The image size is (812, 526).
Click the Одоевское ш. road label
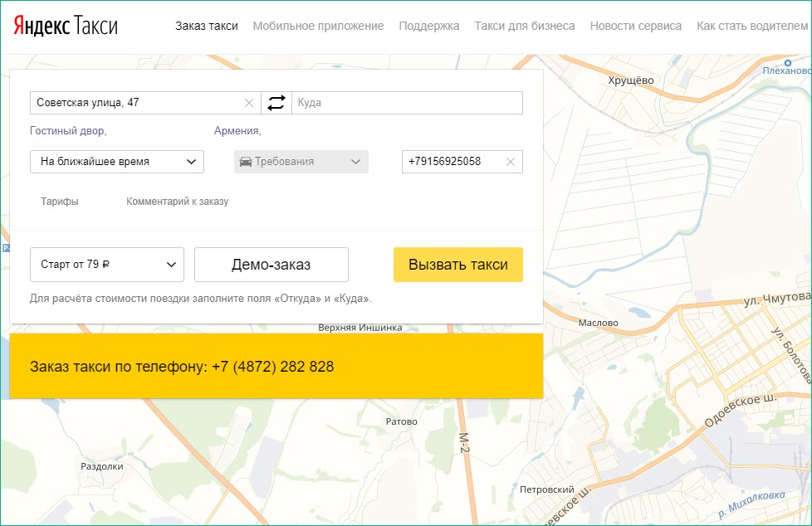point(741,410)
